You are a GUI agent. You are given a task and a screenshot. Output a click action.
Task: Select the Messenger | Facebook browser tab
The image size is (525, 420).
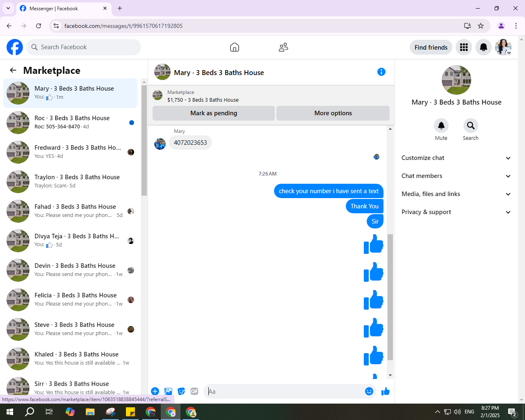(x=64, y=8)
